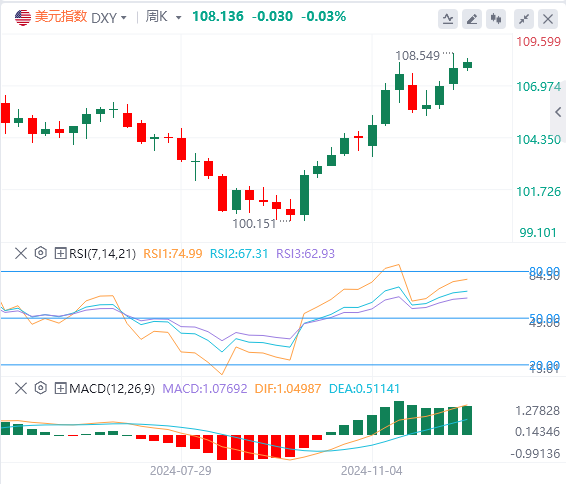Click the 0.14346 MACD axis label
This screenshot has height=484, width=566.
tap(537, 432)
